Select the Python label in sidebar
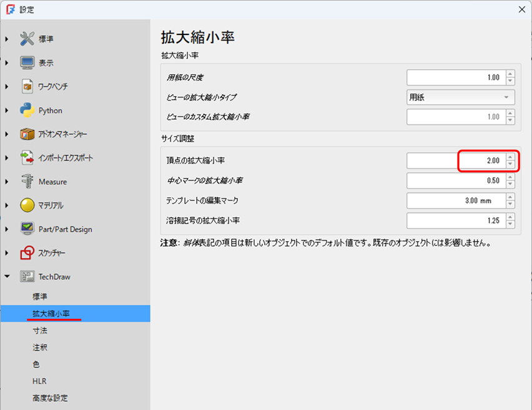The width and height of the screenshot is (532, 410). pos(50,111)
